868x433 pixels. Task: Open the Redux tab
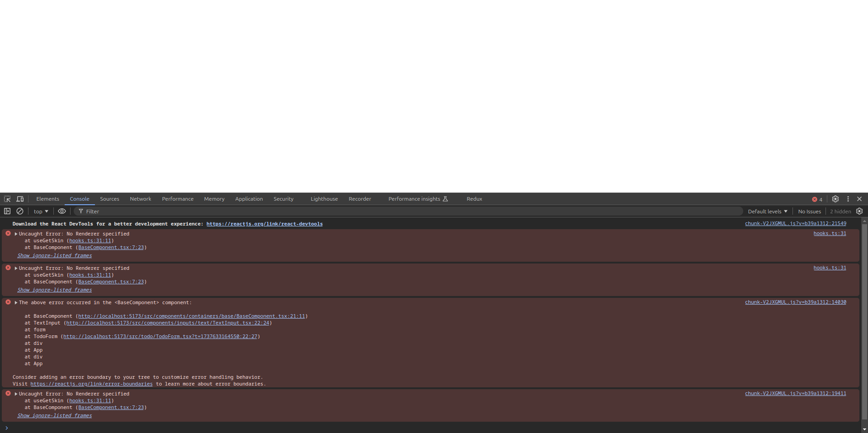pos(474,199)
